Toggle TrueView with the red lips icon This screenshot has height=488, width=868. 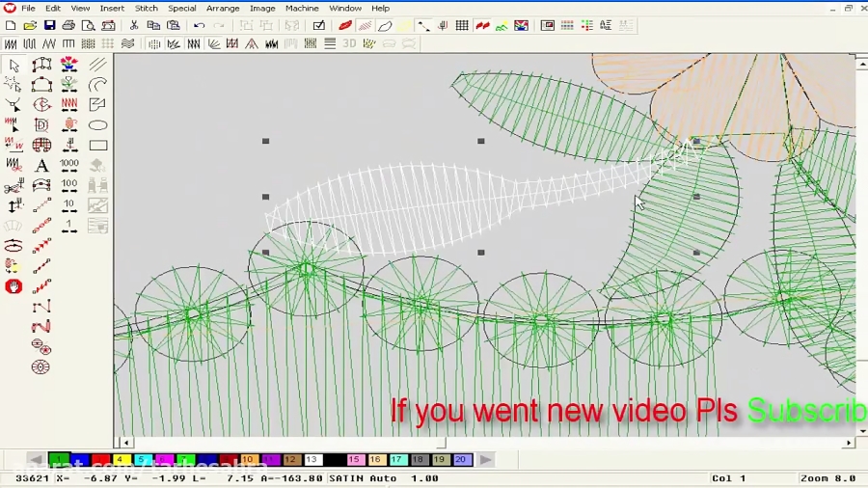tap(344, 26)
